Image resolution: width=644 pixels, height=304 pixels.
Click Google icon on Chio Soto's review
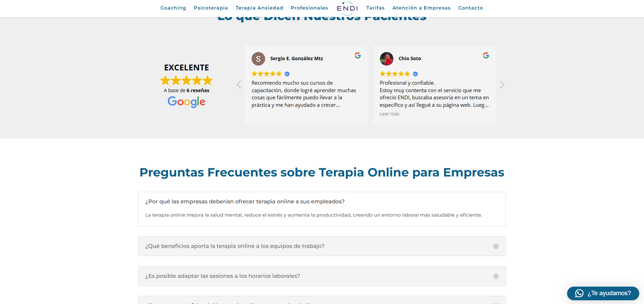pos(486,55)
